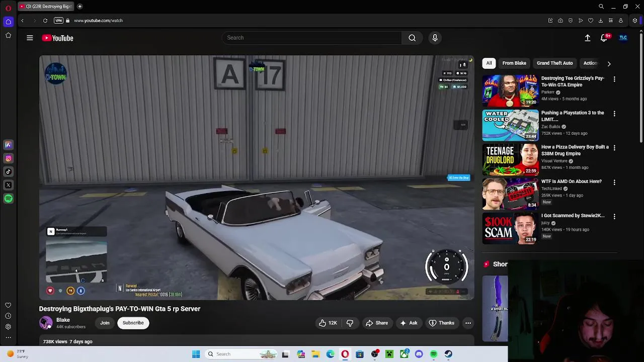The image size is (644, 362).
Task: Go back using browser back arrow
Action: point(22,21)
